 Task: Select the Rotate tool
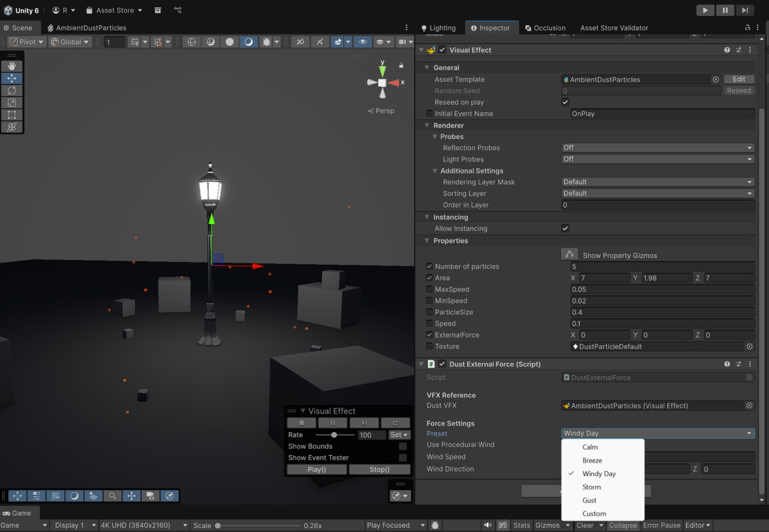[12, 90]
